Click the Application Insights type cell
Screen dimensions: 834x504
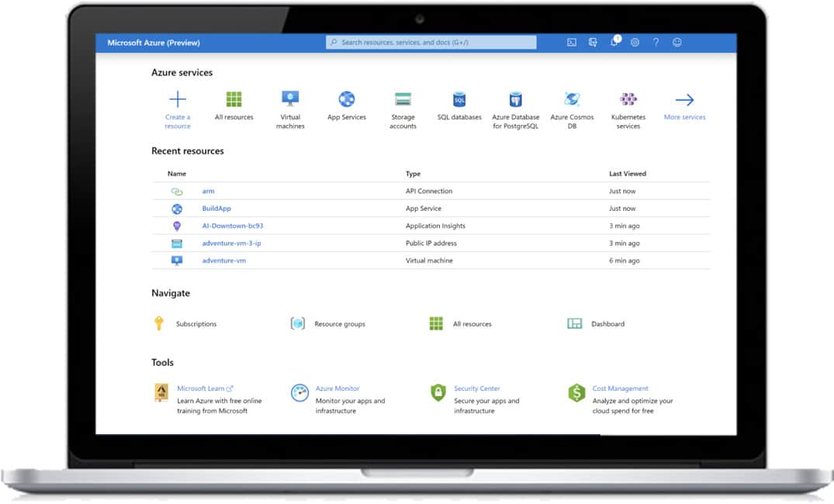point(435,226)
